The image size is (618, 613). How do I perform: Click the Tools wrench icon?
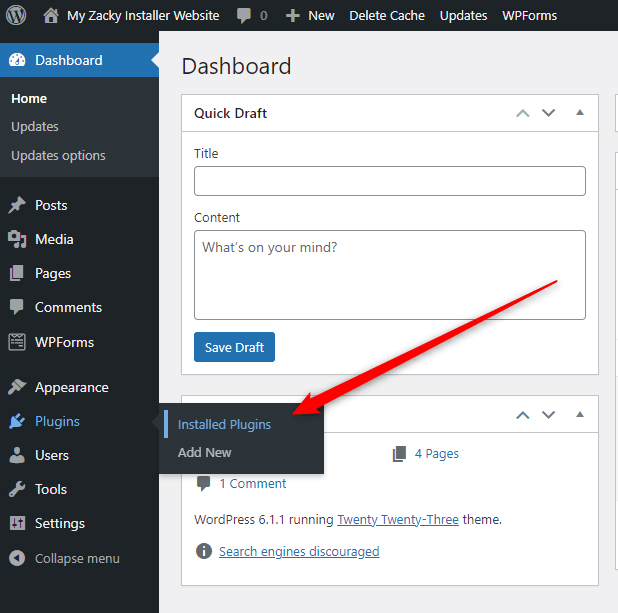17,489
